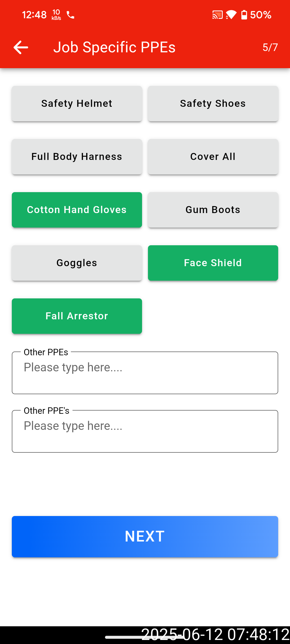Screen dimensions: 290x644
Task: Enable the Goggles option
Action: 77,263
